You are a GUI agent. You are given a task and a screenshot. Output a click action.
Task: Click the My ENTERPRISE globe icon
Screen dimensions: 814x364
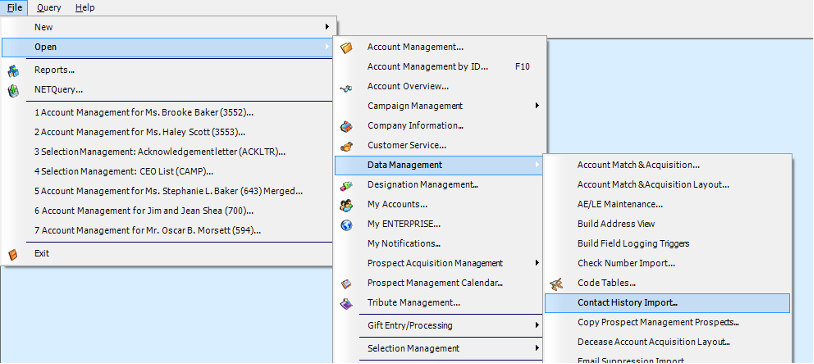click(x=346, y=225)
